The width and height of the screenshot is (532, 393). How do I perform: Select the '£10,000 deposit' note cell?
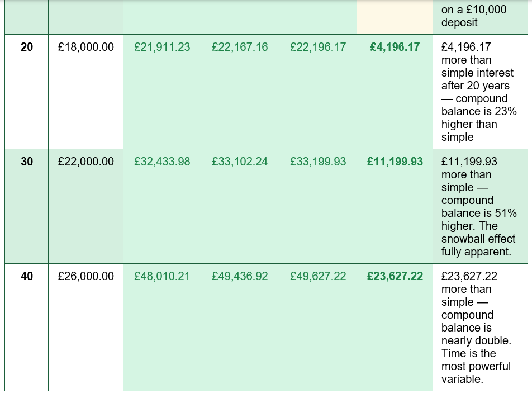coord(480,17)
